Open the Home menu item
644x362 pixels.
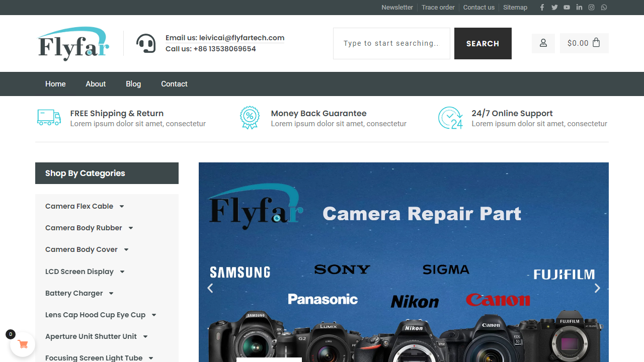[x=55, y=84]
